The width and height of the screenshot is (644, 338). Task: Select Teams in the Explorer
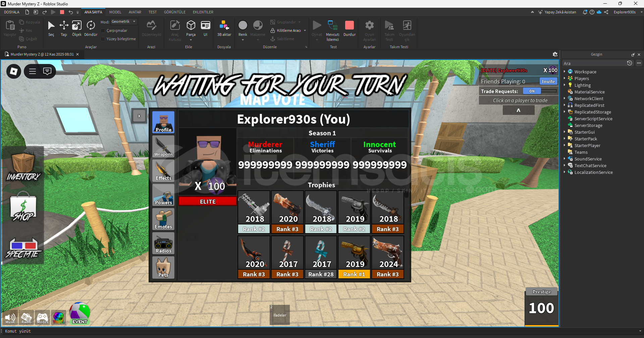(x=581, y=152)
